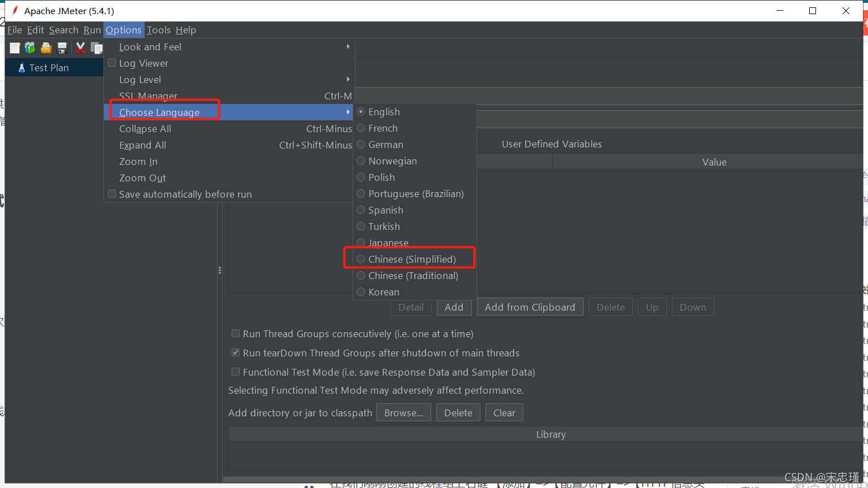Viewport: 868px width, 488px height.
Task: Select Polish language option
Action: pyautogui.click(x=415, y=177)
